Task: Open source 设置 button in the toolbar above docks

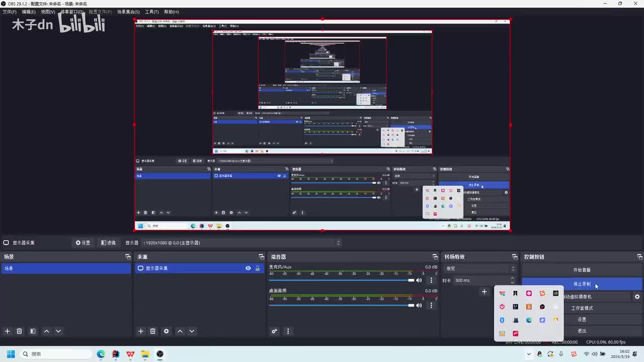Action: (83, 243)
